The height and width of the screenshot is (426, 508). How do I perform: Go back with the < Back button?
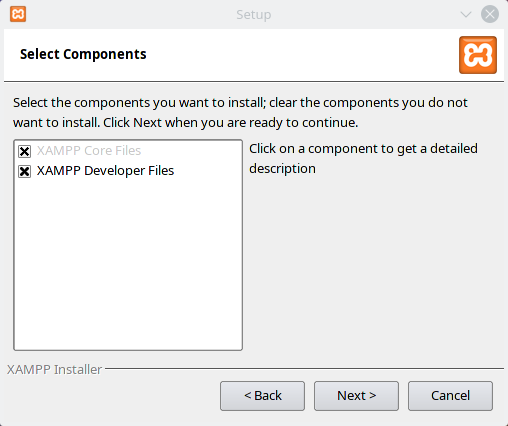coord(262,396)
